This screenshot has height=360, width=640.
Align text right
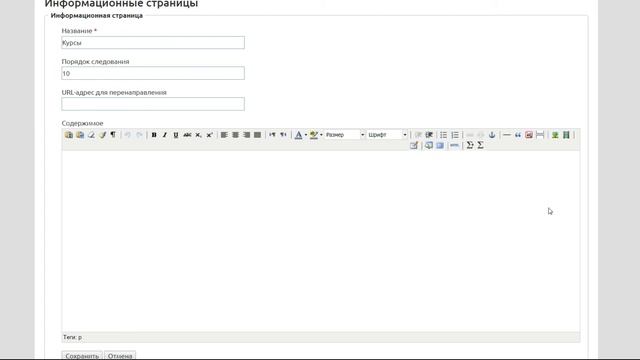click(x=246, y=135)
